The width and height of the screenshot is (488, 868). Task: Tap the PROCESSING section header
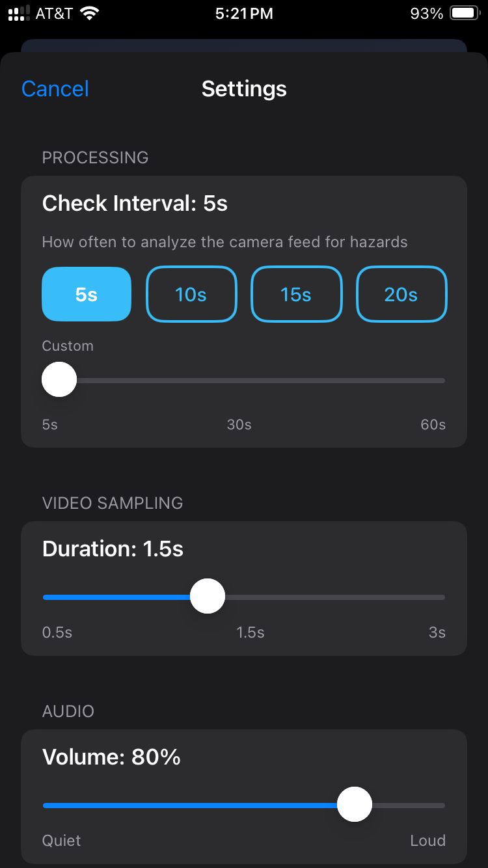(95, 157)
